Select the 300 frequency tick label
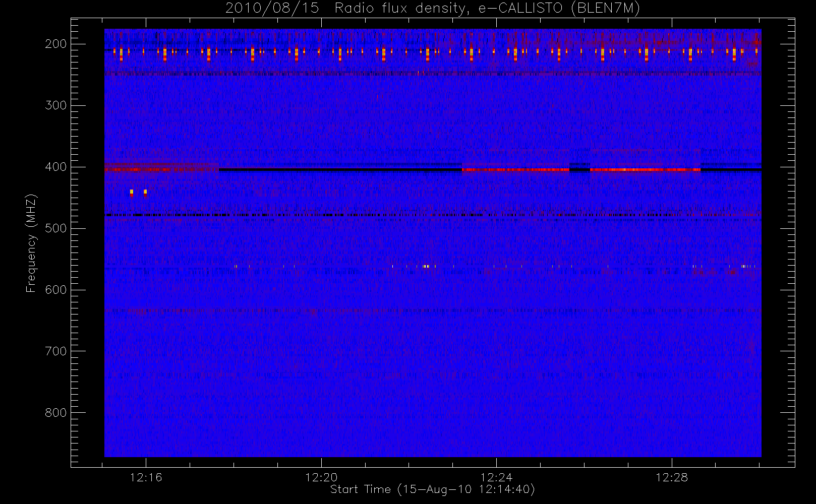 pos(56,105)
